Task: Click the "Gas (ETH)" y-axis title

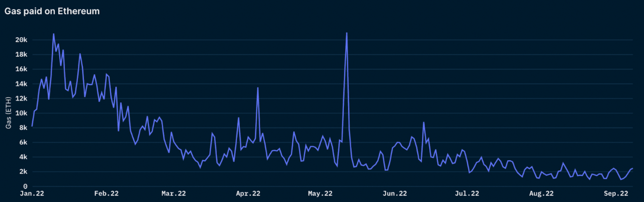Action: click(8, 113)
